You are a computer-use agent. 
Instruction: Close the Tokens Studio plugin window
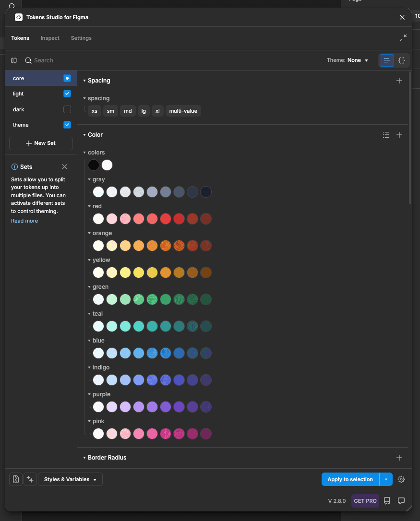(402, 17)
